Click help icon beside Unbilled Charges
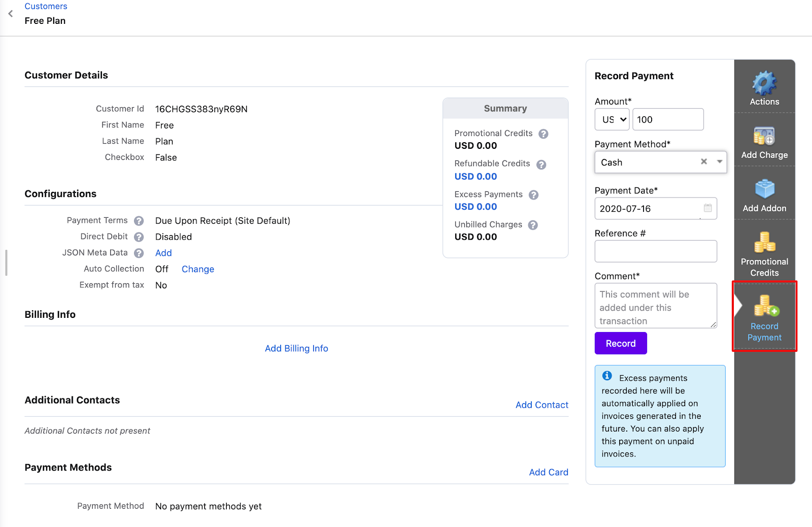 coord(533,225)
